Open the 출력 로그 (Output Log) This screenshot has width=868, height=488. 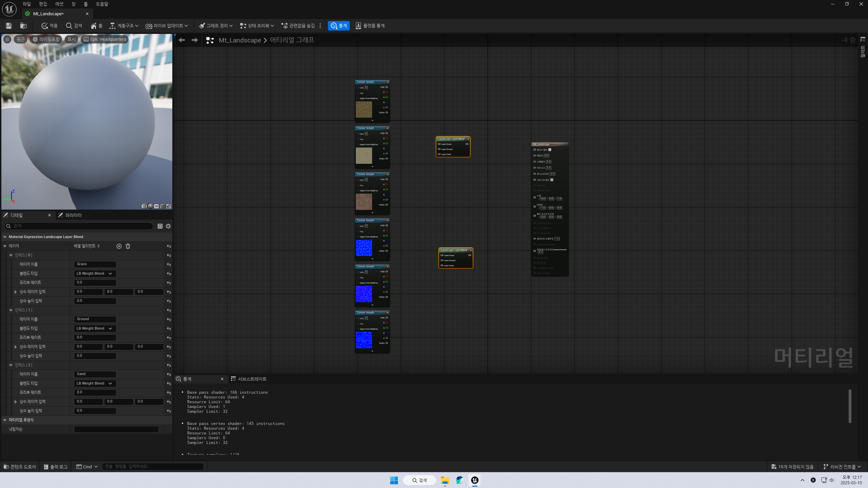pos(56,467)
